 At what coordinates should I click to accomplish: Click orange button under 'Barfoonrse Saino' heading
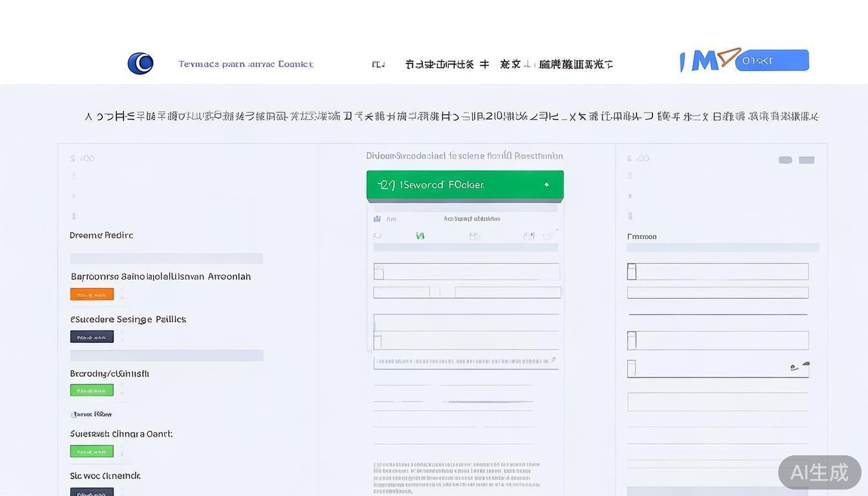(x=92, y=294)
